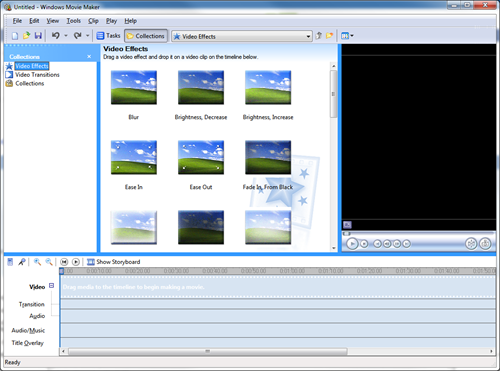500x371 pixels.
Task: Select the Brightness, Increase effect thumbnail
Action: (268, 88)
